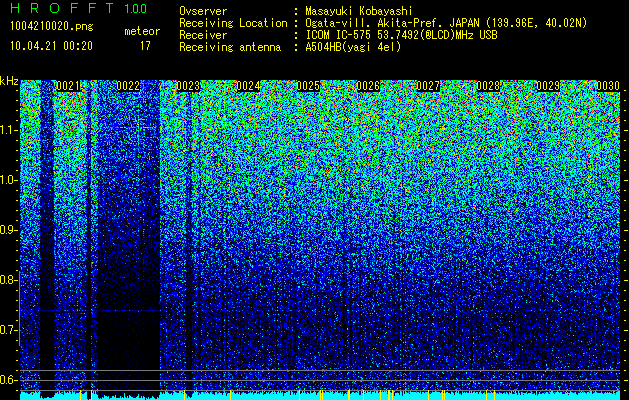Click the 0027 time marker
The width and height of the screenshot is (629, 400).
click(428, 86)
